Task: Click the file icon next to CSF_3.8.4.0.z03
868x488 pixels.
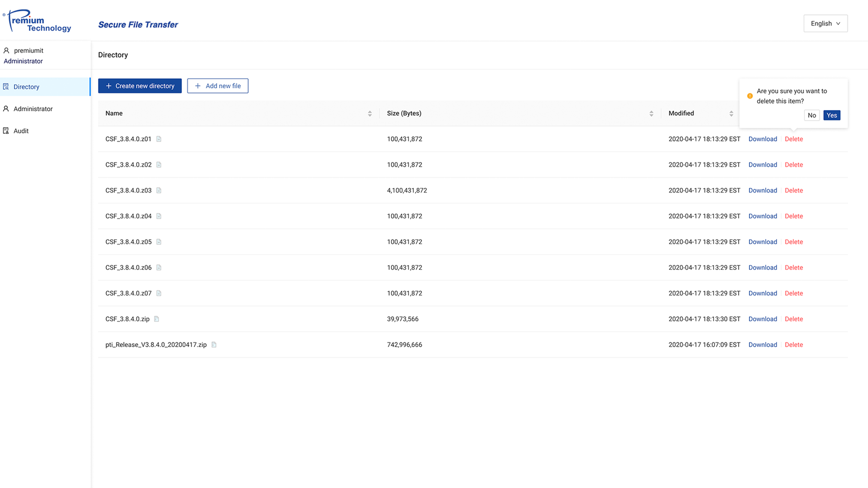Action: click(x=159, y=190)
